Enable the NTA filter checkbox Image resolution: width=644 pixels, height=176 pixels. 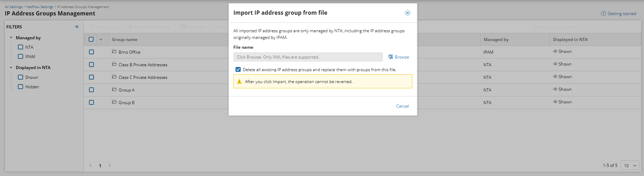tap(21, 47)
